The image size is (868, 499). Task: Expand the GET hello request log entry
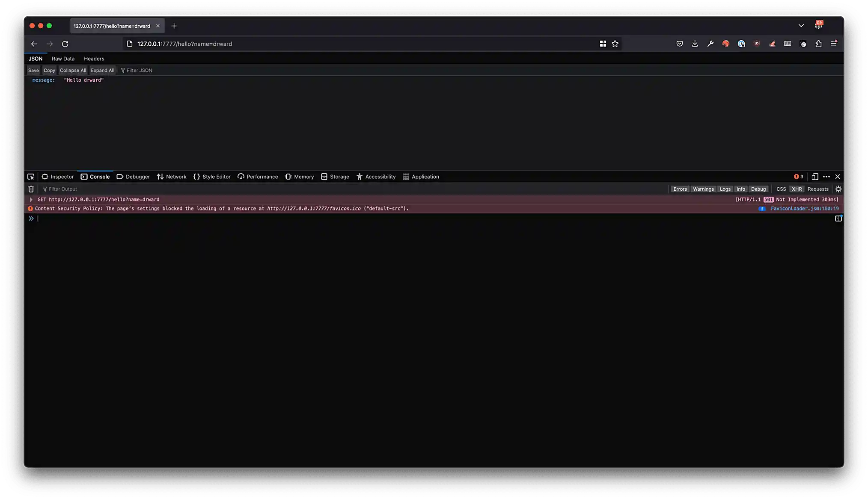(31, 199)
